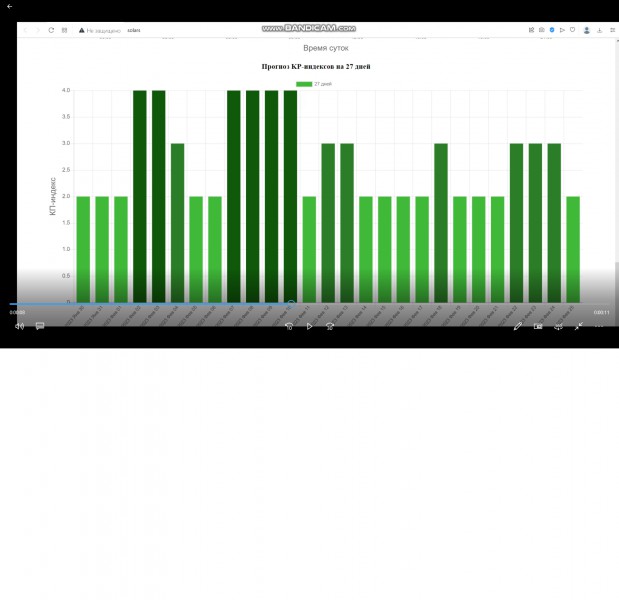The height and width of the screenshot is (600, 619).
Task: Open cast to device option
Action: (x=538, y=326)
